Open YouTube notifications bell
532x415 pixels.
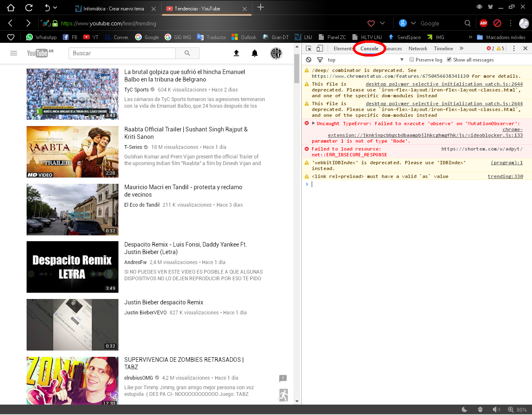tap(255, 53)
